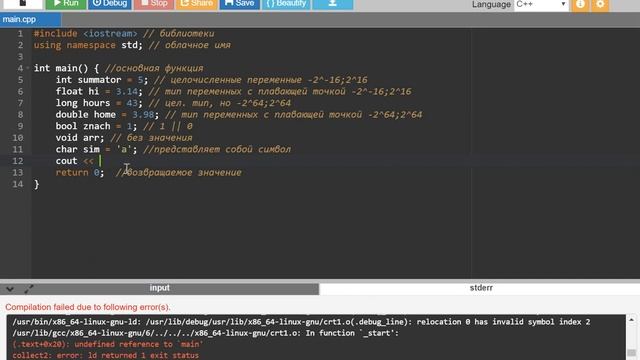
Task: Click the console scrollbar up arrow
Action: [631, 320]
